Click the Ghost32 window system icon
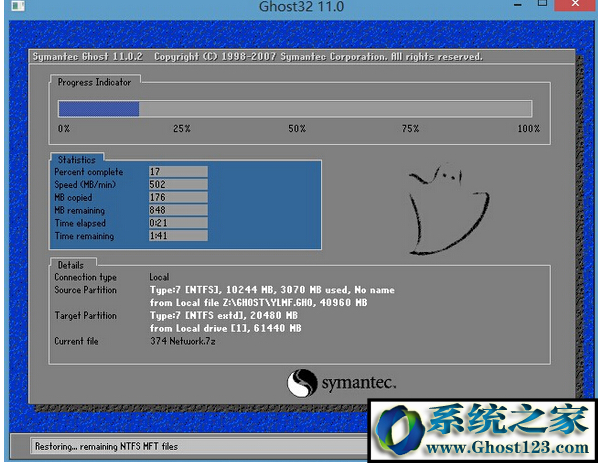This screenshot has width=598, height=463. [x=18, y=5]
